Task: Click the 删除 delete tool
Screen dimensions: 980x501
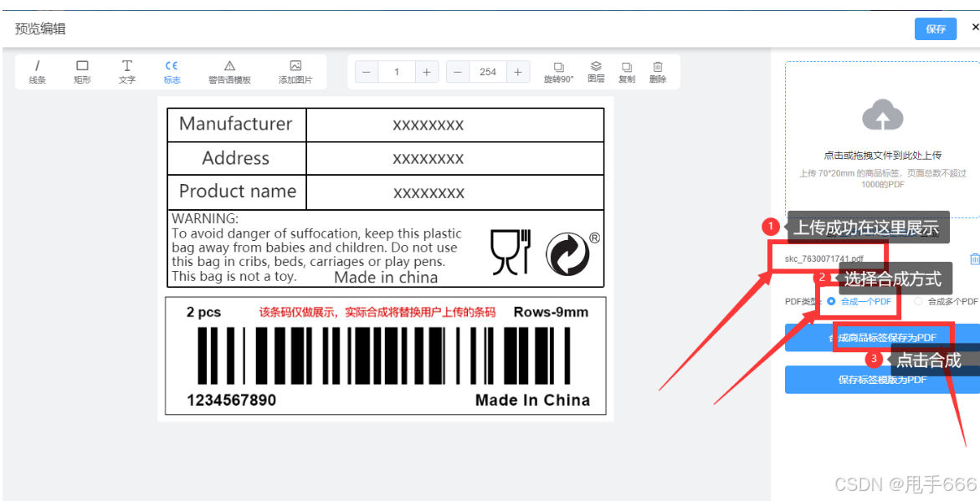Action: tap(658, 72)
